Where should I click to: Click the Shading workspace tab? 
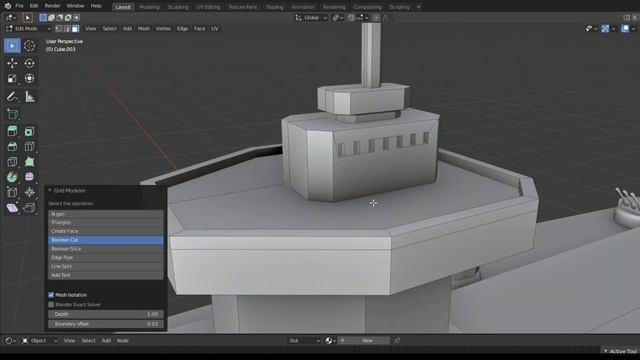[274, 7]
